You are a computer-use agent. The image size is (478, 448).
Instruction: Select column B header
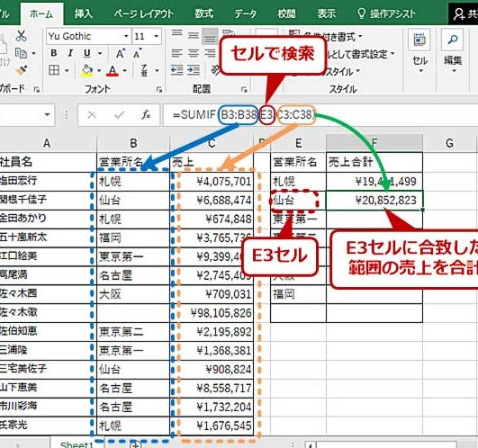click(133, 143)
